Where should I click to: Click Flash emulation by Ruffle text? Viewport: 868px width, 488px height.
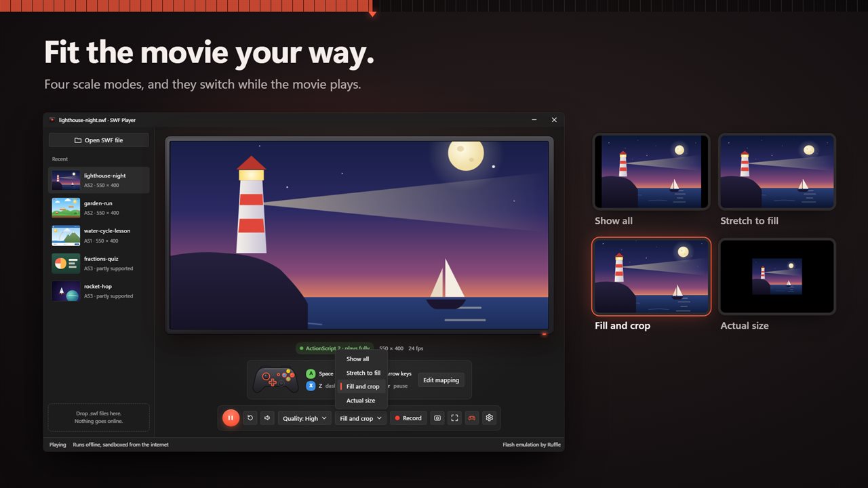coord(532,445)
